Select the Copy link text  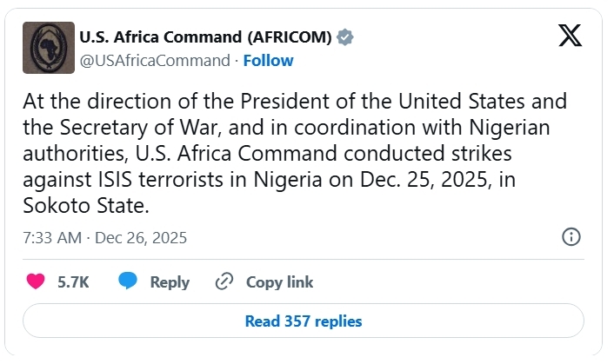coord(279,282)
